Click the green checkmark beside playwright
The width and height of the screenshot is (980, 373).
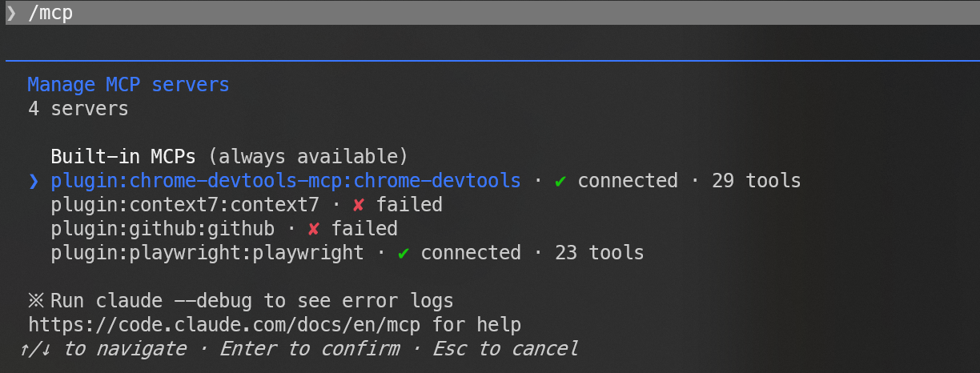coord(404,253)
